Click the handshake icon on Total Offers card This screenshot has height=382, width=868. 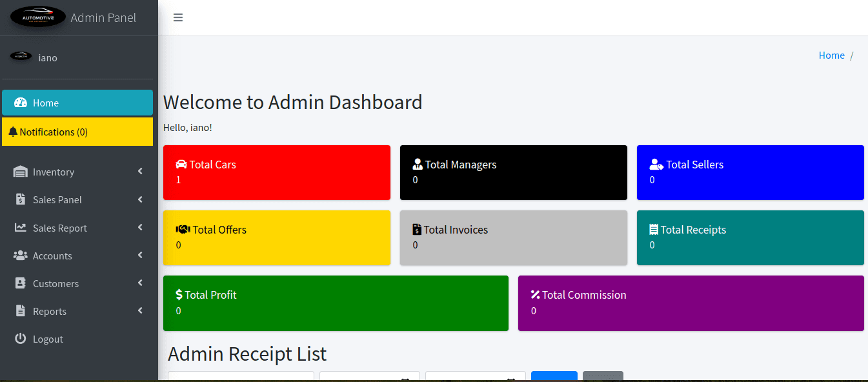click(x=183, y=229)
